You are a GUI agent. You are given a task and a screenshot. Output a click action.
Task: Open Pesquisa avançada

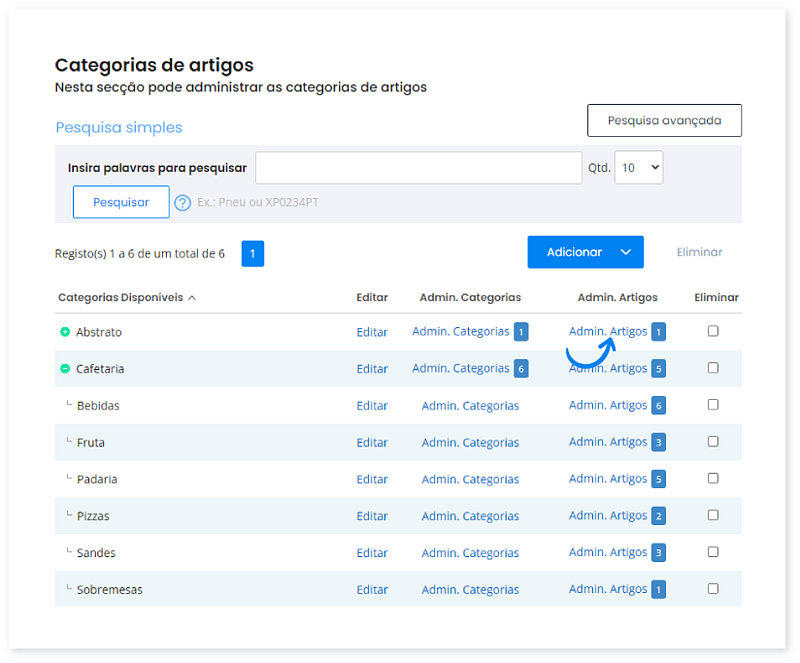coord(664,120)
